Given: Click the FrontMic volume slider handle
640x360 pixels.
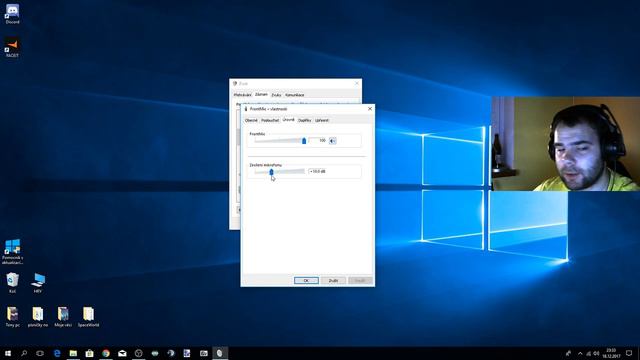Looking at the screenshot, I should 304,141.
